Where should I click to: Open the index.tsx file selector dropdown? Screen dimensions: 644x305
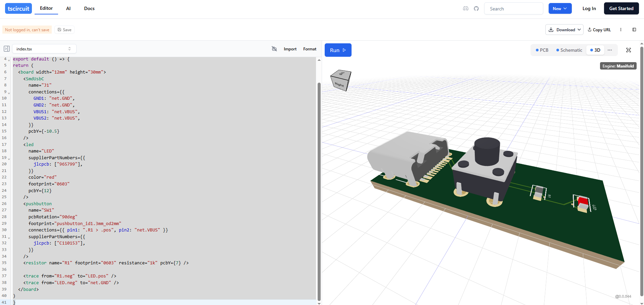point(44,49)
